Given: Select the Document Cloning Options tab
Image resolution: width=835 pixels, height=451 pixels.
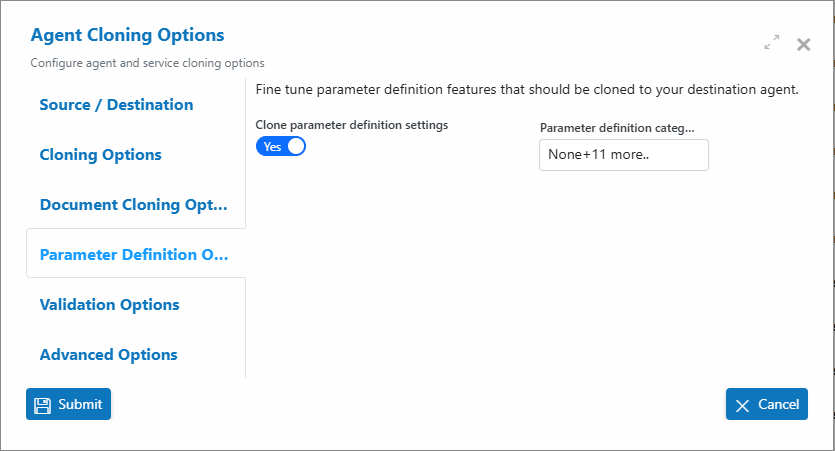Looking at the screenshot, I should [136, 204].
